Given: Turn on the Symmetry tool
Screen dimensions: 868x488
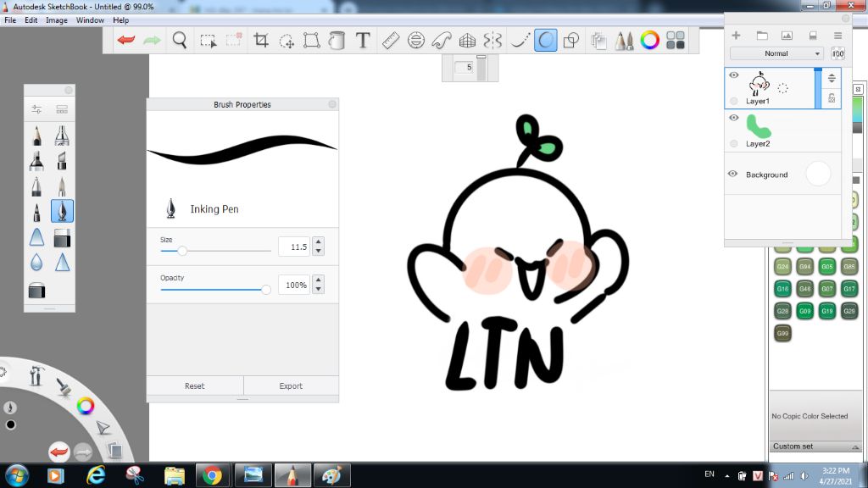Looking at the screenshot, I should pos(492,41).
